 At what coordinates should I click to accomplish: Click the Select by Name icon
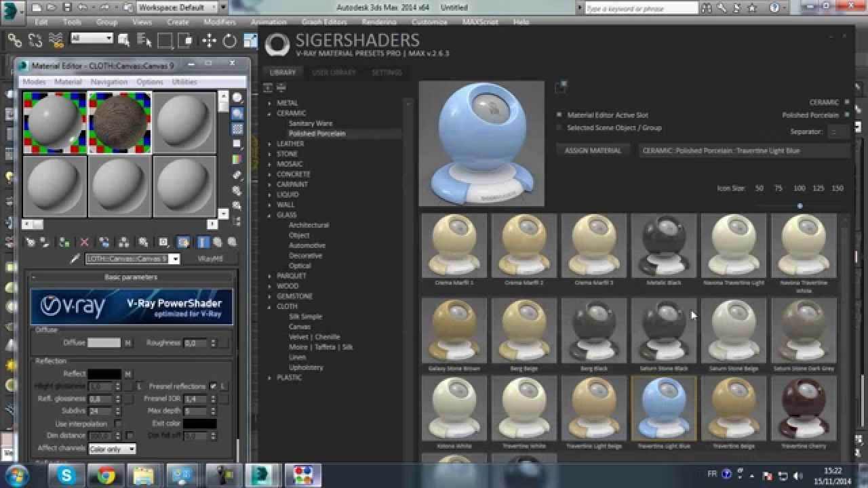pyautogui.click(x=144, y=41)
